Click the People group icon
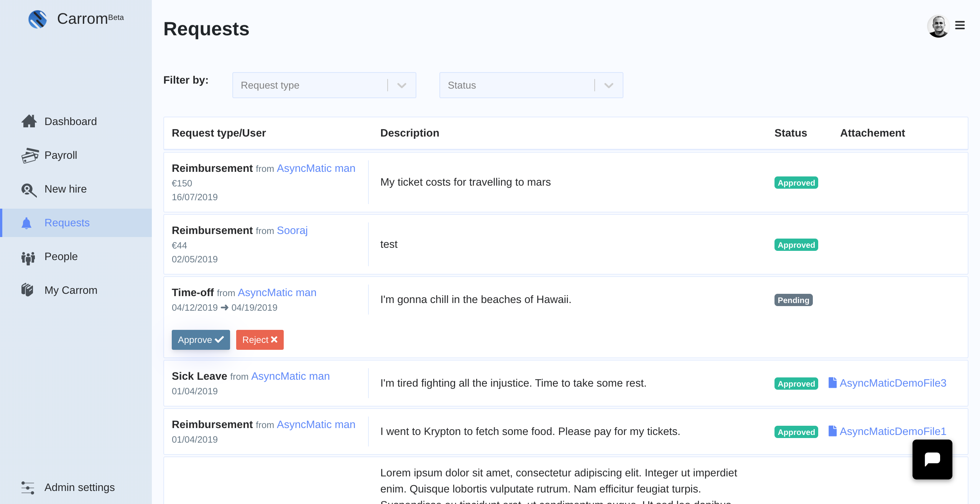The height and width of the screenshot is (504, 980). pos(28,258)
